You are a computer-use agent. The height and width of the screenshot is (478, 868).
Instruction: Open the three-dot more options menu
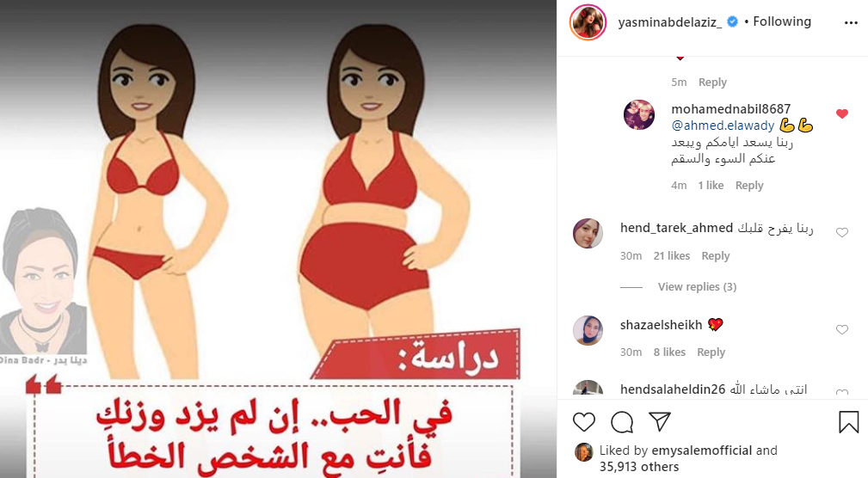851,22
